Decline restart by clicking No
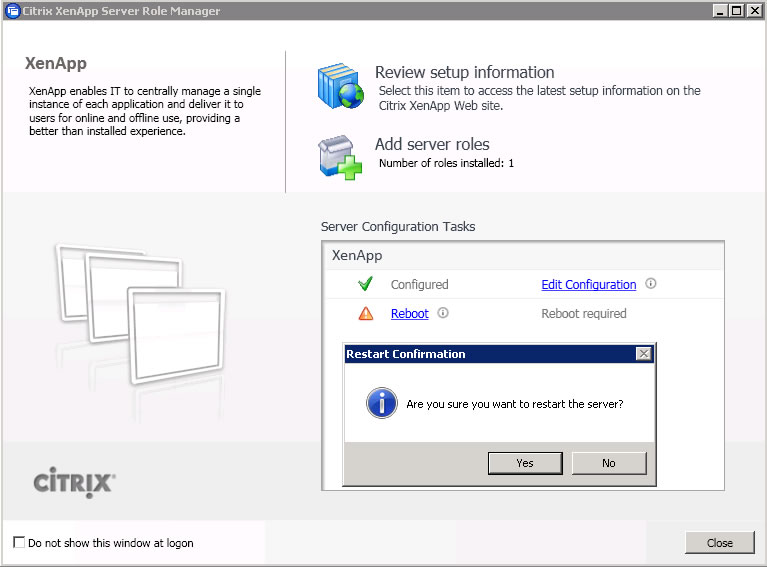 point(609,463)
